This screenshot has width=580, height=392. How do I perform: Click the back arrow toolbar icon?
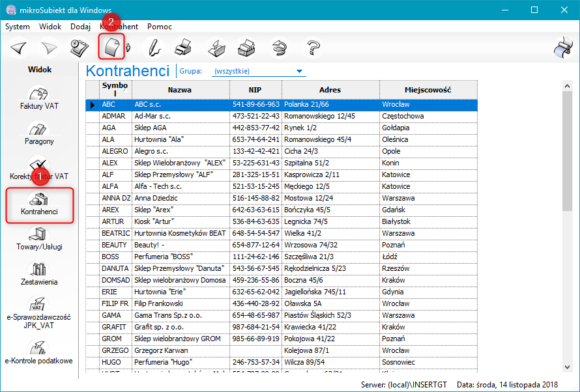(19, 48)
